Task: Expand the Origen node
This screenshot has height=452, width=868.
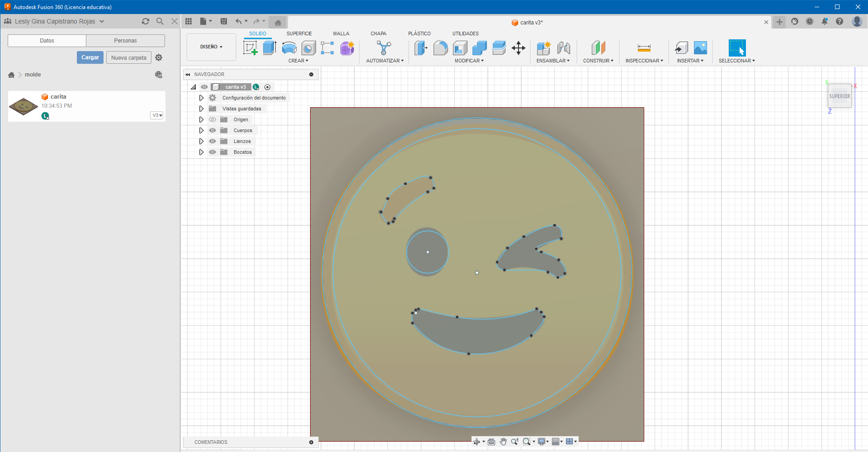Action: (202, 119)
